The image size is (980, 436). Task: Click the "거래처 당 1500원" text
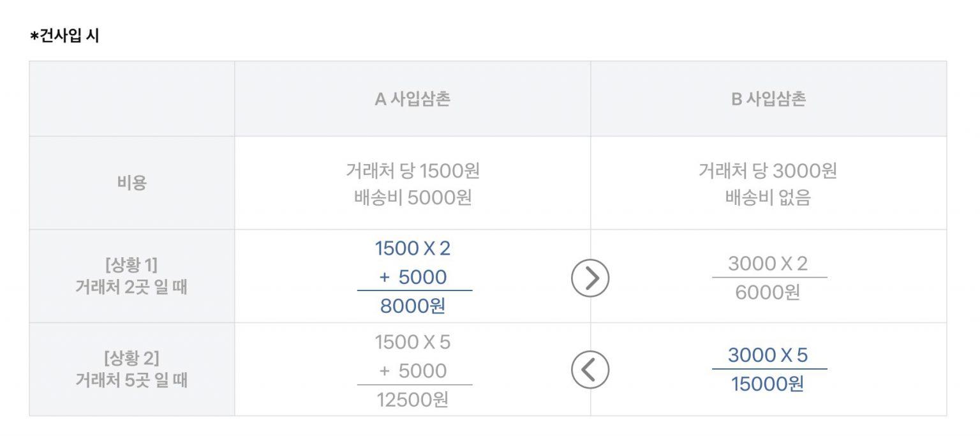[412, 170]
